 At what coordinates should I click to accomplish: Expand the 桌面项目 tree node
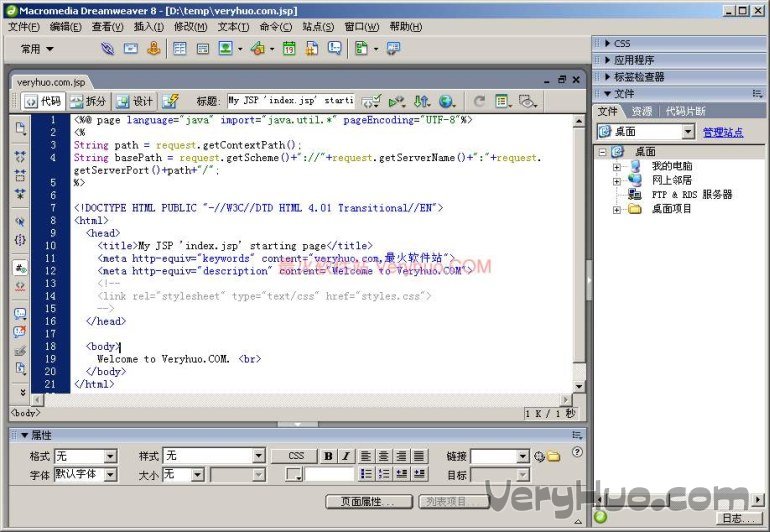click(x=617, y=210)
